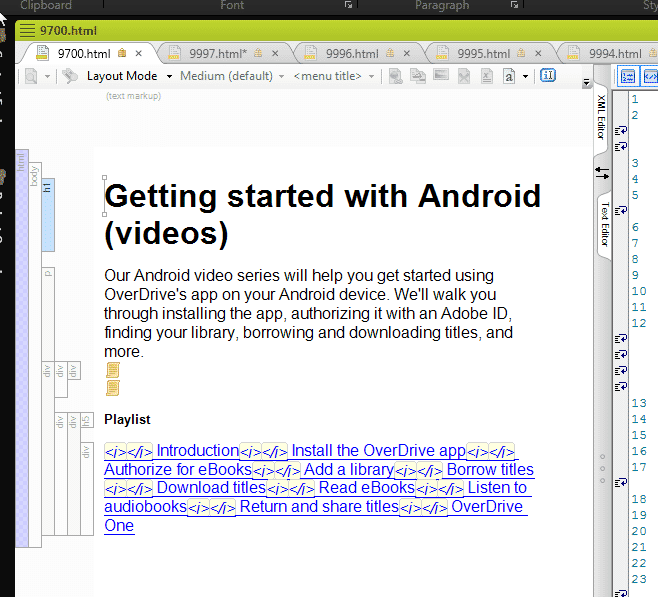Click the Install the OverDrive app link
The image size is (658, 597).
pos(378,451)
